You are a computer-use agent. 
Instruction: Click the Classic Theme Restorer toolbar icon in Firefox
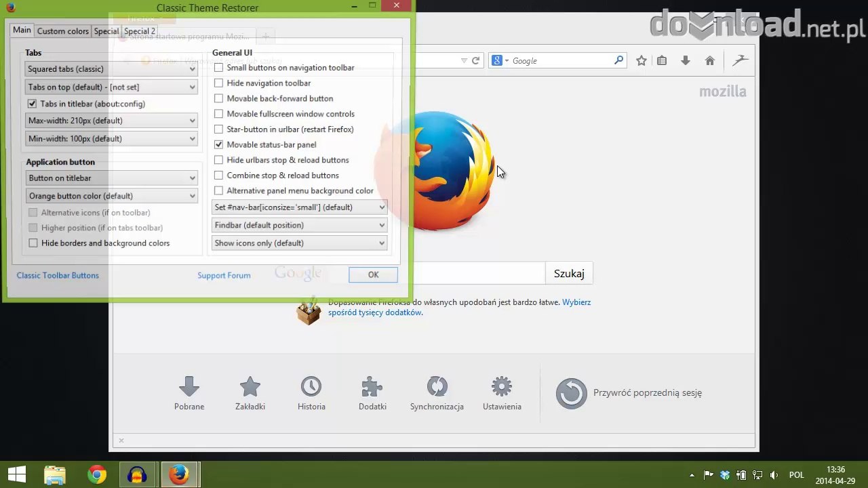coord(741,60)
